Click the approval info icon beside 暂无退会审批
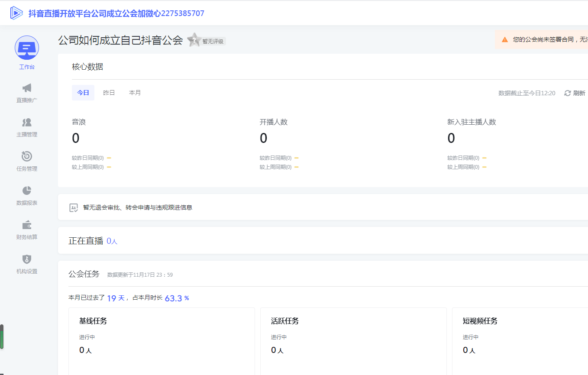Viewport: 588px width, 375px height. pyautogui.click(x=74, y=208)
